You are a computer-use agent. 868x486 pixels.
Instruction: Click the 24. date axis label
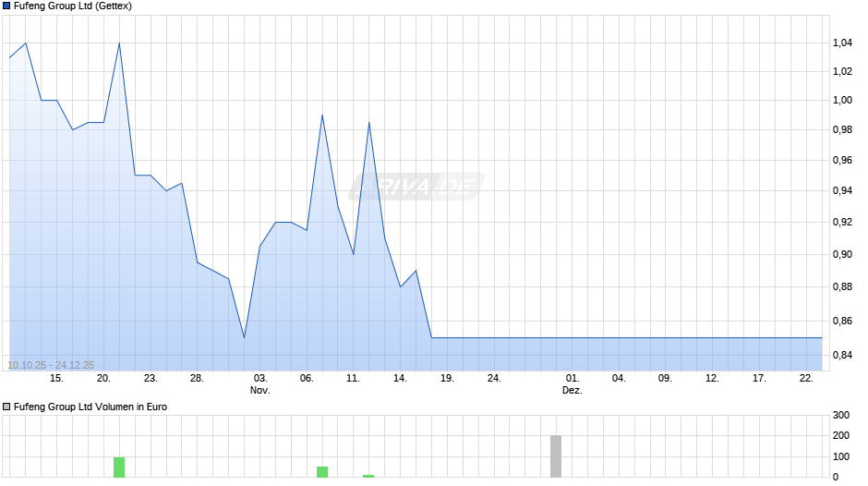pyautogui.click(x=494, y=379)
